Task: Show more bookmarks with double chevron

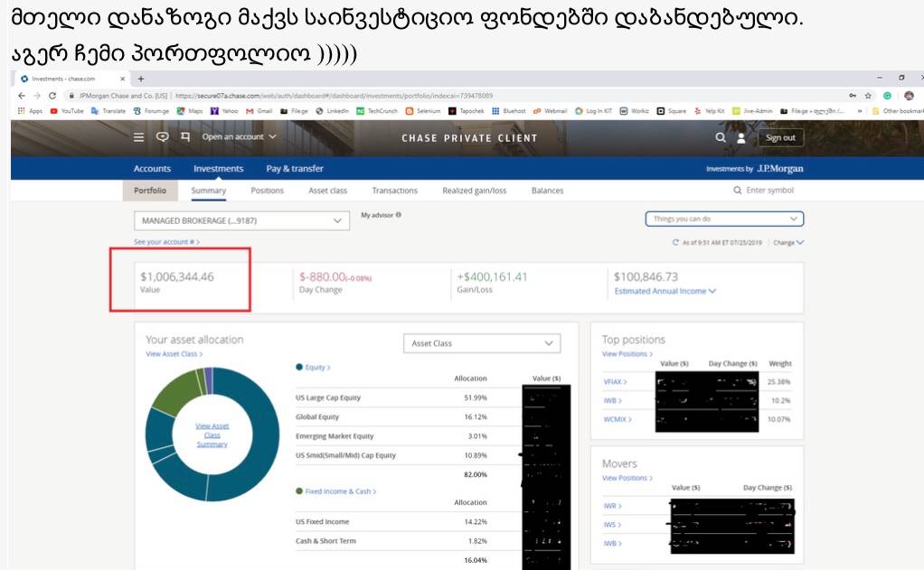Action: [x=861, y=111]
